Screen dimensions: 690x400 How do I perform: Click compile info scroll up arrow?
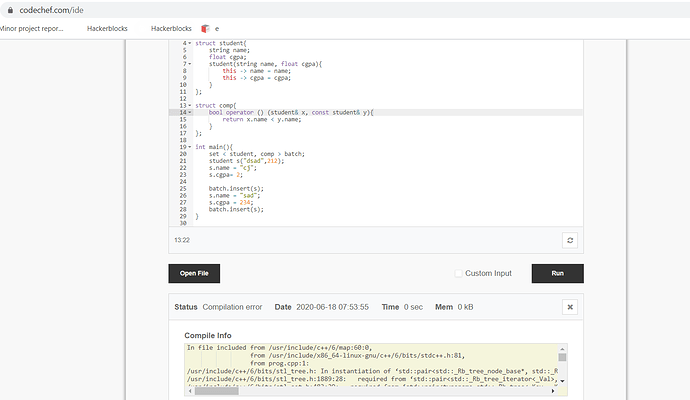point(562,348)
